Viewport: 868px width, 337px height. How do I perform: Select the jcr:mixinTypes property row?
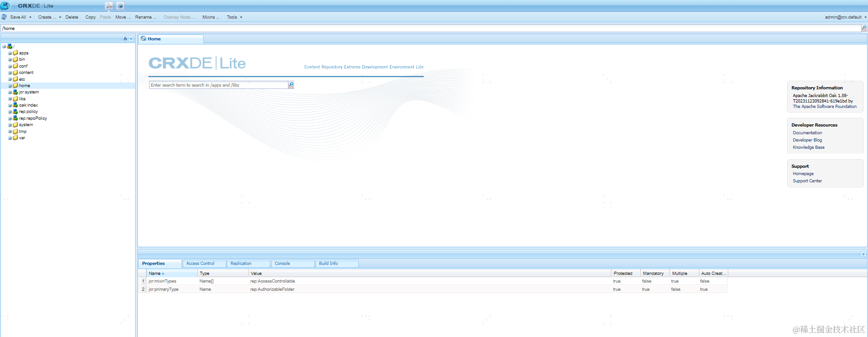point(433,281)
